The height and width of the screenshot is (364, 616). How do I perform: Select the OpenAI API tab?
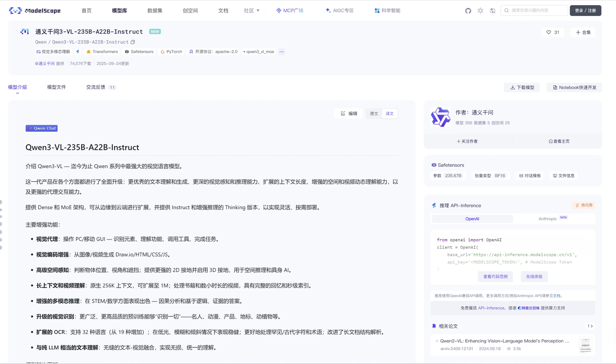[x=472, y=219]
